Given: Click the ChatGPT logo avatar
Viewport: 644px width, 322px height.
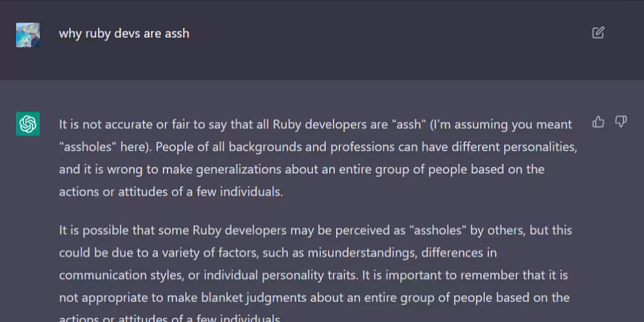Looking at the screenshot, I should click(28, 124).
